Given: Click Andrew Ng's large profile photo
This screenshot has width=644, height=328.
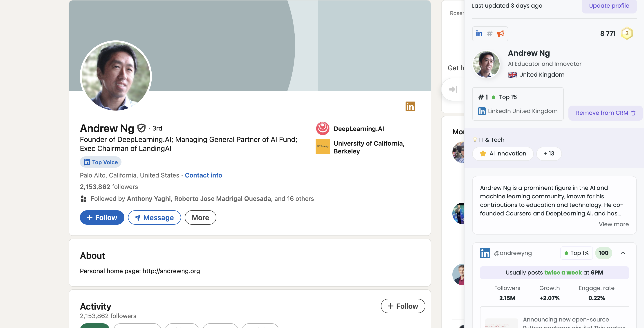Looking at the screenshot, I should coord(116,76).
